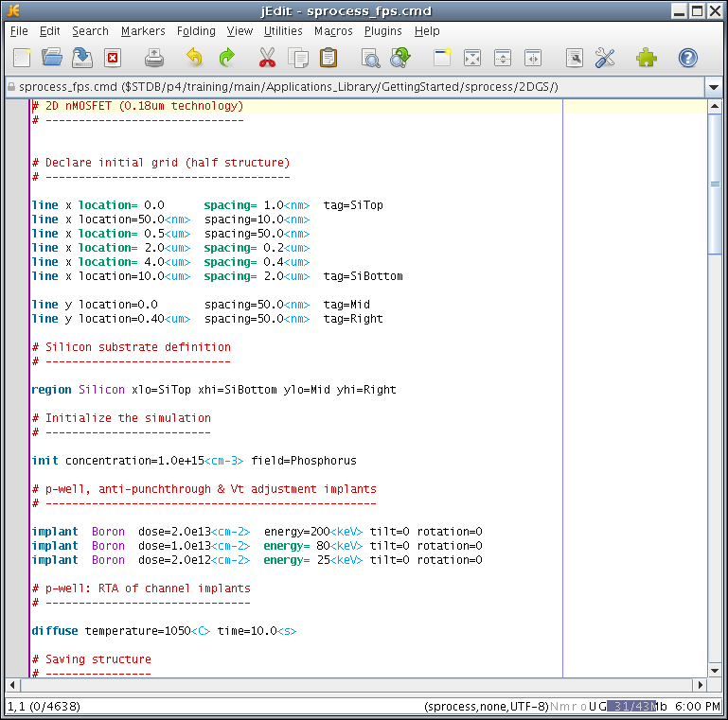Cut selection with scissors icon
The image size is (728, 720).
(267, 58)
